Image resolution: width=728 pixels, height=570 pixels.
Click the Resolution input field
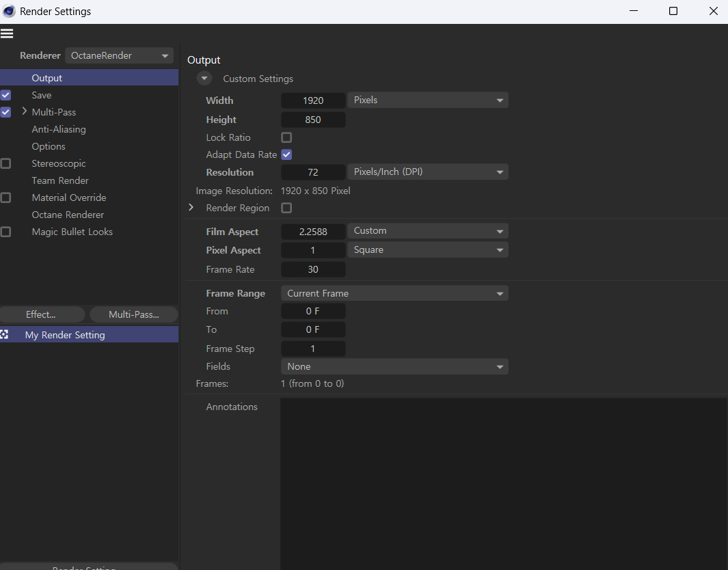click(x=313, y=172)
